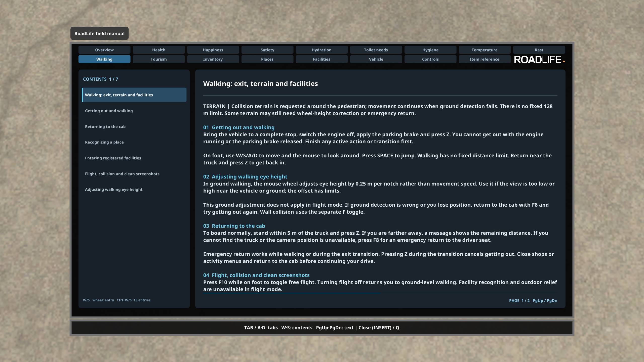The width and height of the screenshot is (644, 362).
Task: Open the Tourism tab
Action: point(159,59)
